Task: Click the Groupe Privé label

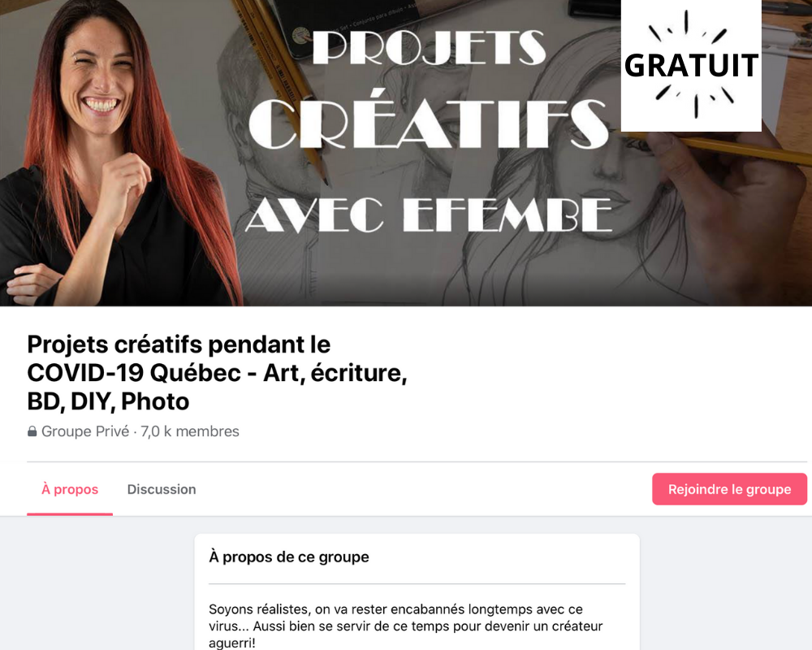Action: pyautogui.click(x=85, y=431)
